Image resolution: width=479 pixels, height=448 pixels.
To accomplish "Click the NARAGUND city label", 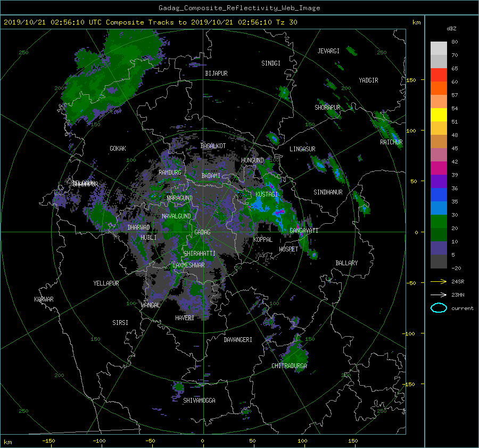I will [179, 198].
